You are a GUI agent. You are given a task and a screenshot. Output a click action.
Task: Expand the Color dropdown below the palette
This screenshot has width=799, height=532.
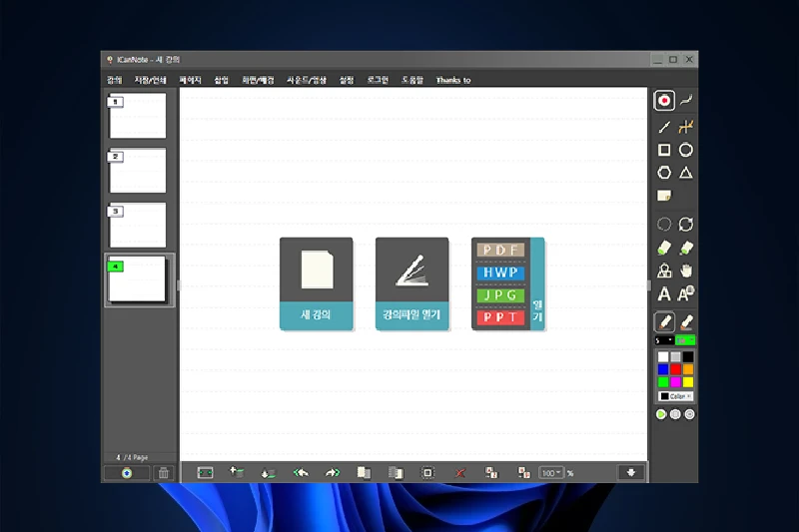tap(676, 396)
